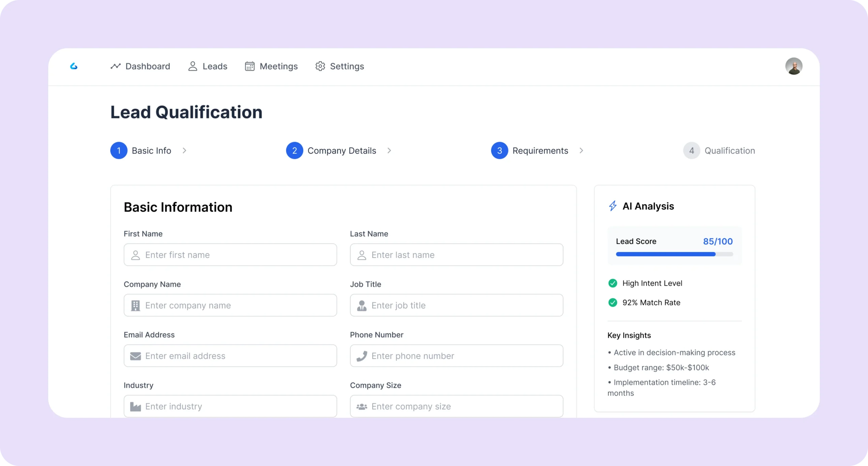Click the Meetings calendar icon
Screen dimensions: 868x466
[x=250, y=66]
